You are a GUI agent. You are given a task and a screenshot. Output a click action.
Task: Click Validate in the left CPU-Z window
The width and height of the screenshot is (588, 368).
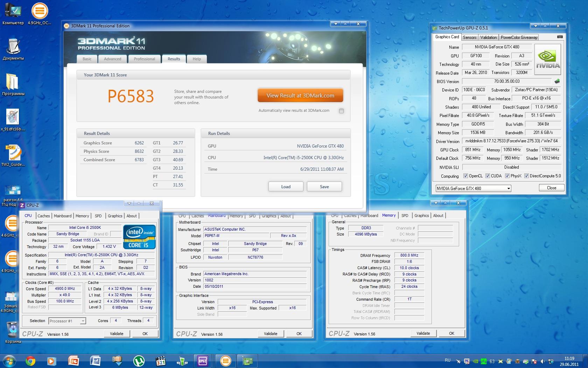(x=117, y=334)
